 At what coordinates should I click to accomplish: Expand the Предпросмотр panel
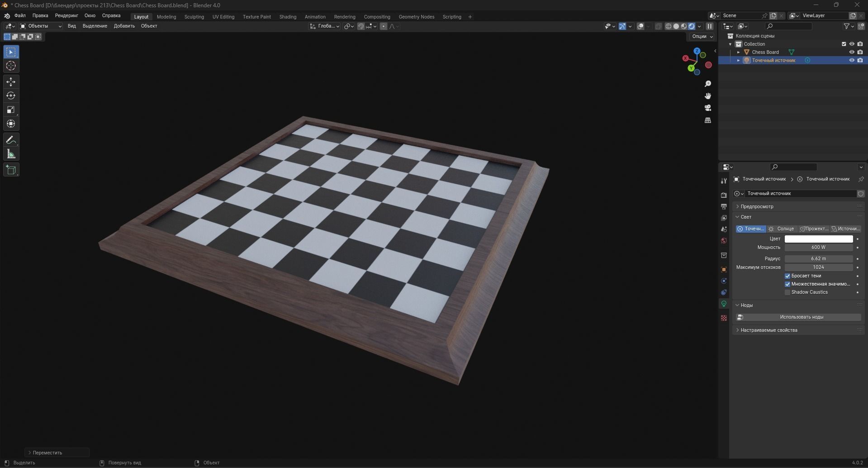[x=798, y=206]
